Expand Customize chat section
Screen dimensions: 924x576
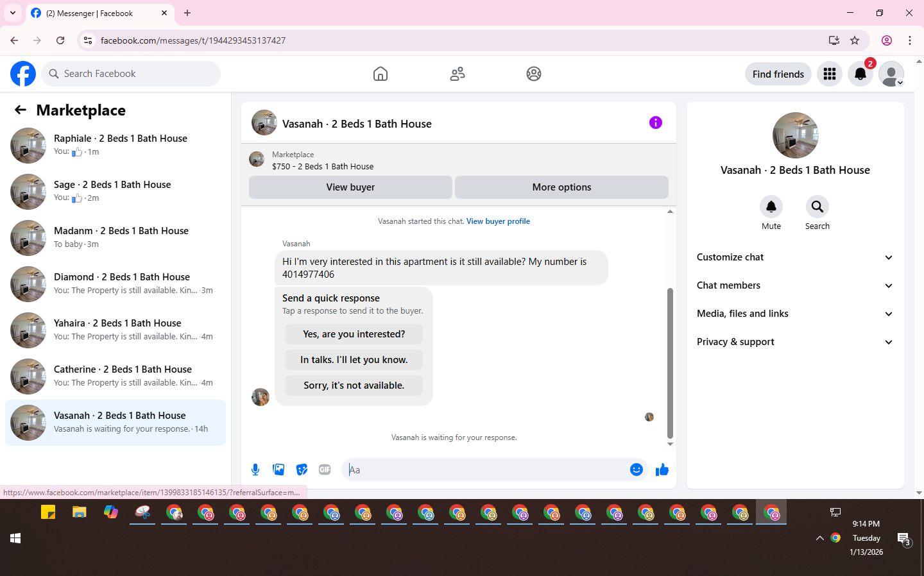coord(795,257)
